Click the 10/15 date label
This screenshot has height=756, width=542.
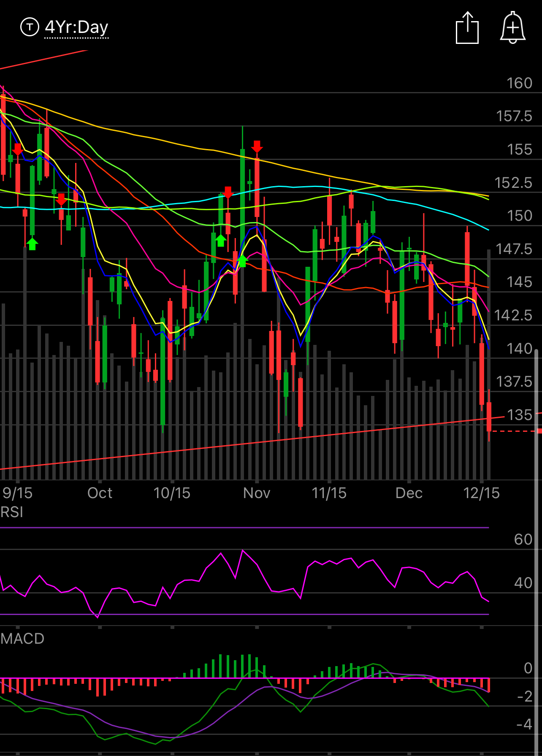point(172,493)
